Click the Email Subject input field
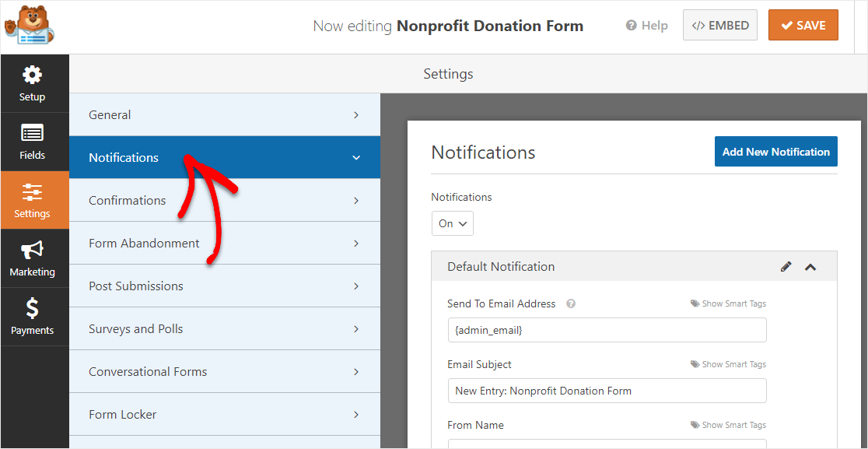 pos(607,391)
